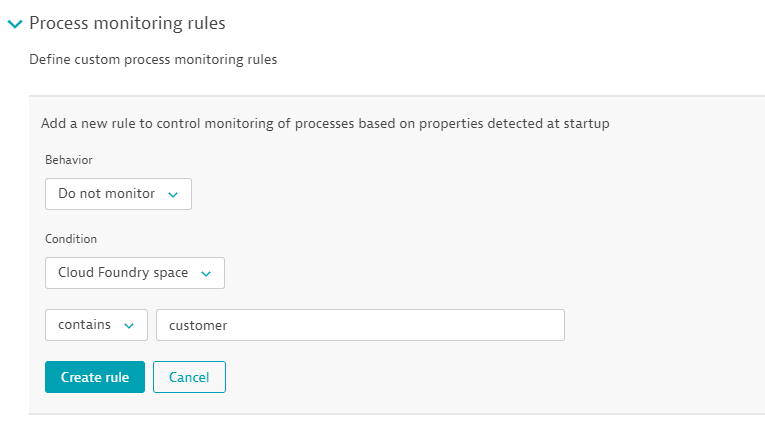The height and width of the screenshot is (425, 765).
Task: Open the Behavior dropdown showing Do not monitor
Action: pyautogui.click(x=118, y=194)
